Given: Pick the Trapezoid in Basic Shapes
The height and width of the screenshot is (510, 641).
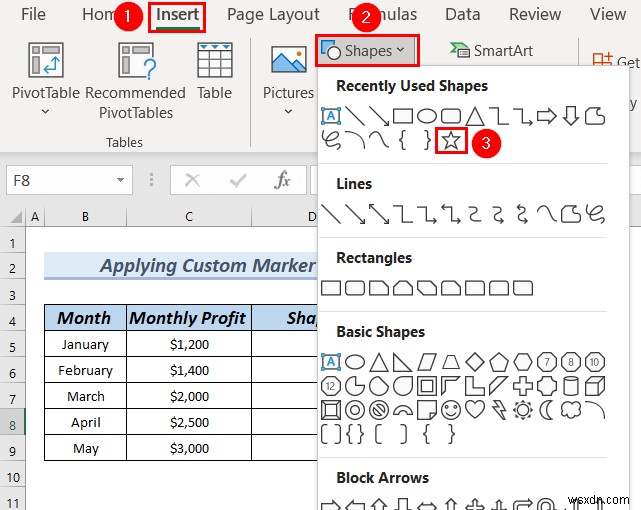Looking at the screenshot, I should pos(451,362).
